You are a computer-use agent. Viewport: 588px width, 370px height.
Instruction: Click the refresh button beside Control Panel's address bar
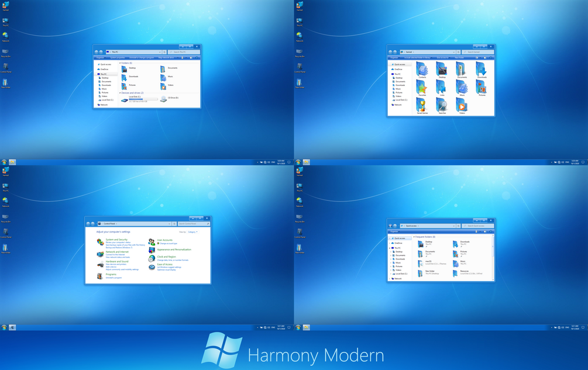(174, 223)
